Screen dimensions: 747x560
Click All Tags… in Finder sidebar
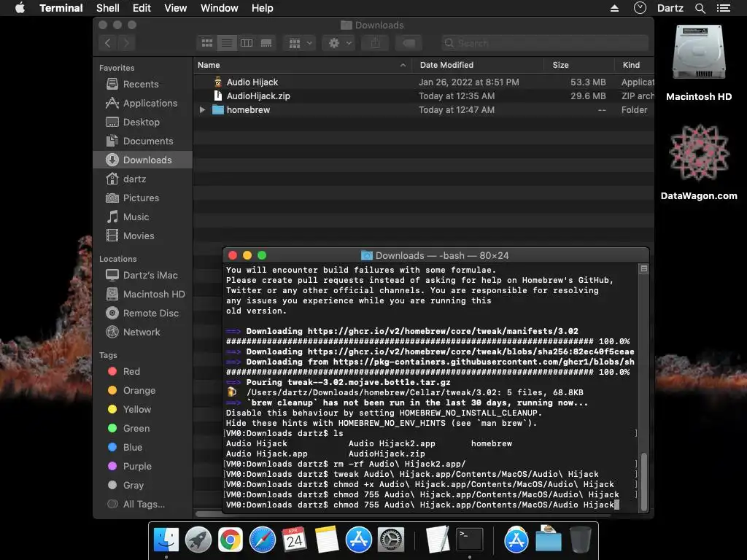pos(144,505)
